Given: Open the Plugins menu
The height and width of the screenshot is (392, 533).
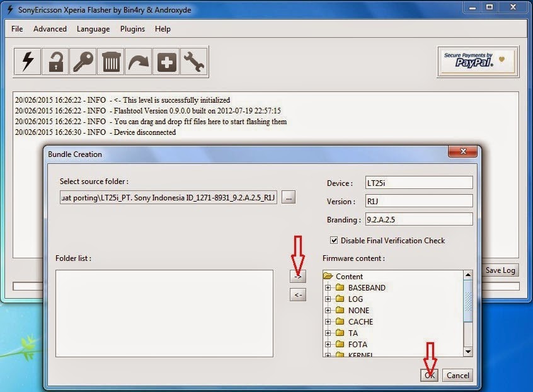Looking at the screenshot, I should pos(132,29).
